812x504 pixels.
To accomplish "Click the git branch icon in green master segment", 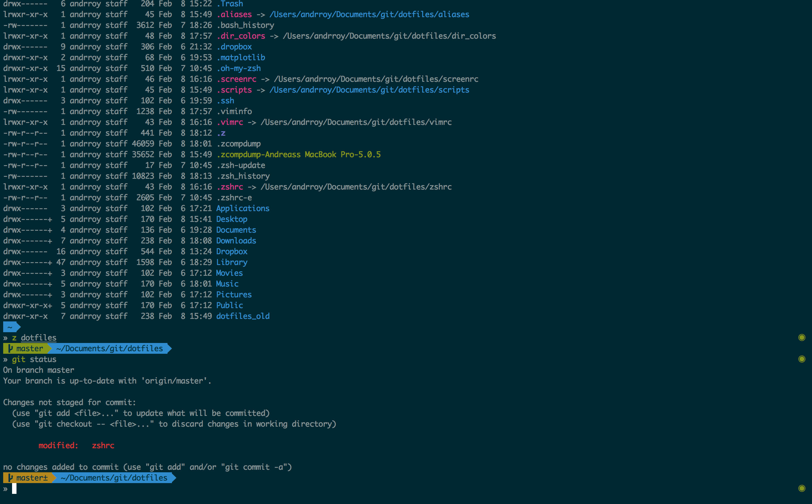I will tap(10, 348).
